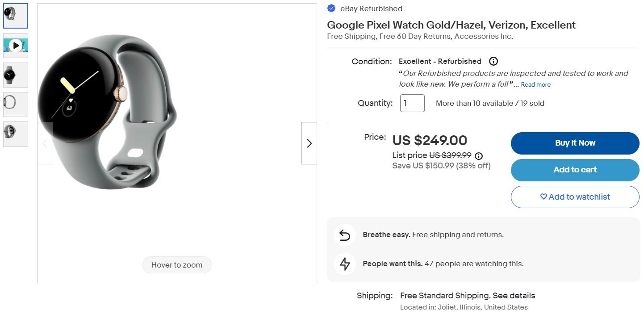Click the Hover to zoom label
The height and width of the screenshot is (314, 644).
pyautogui.click(x=176, y=265)
